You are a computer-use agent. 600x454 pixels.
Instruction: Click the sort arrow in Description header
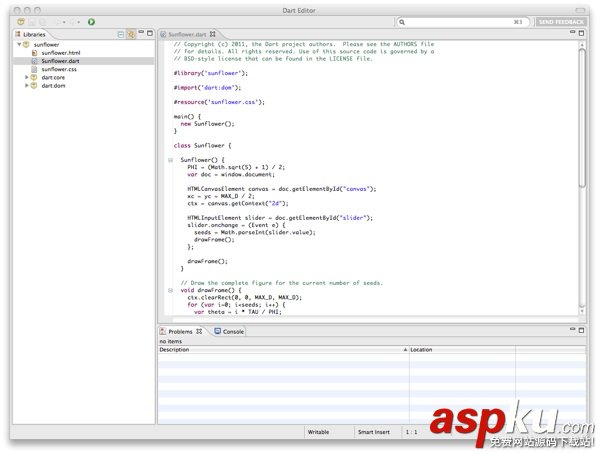click(x=405, y=349)
